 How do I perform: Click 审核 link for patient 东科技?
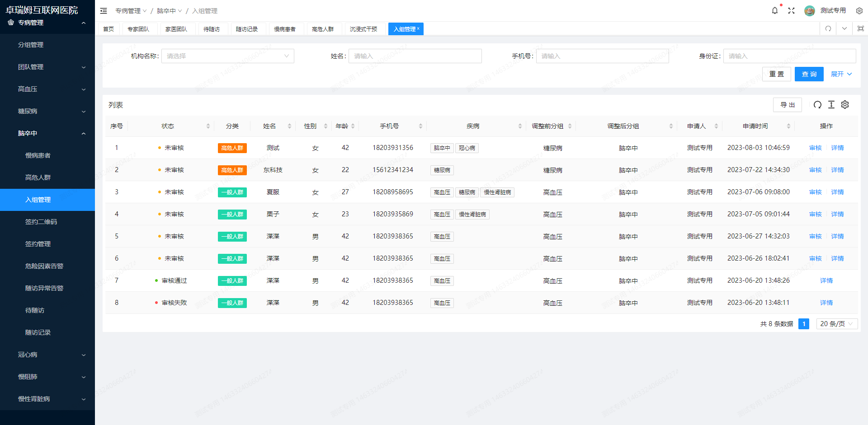(815, 170)
